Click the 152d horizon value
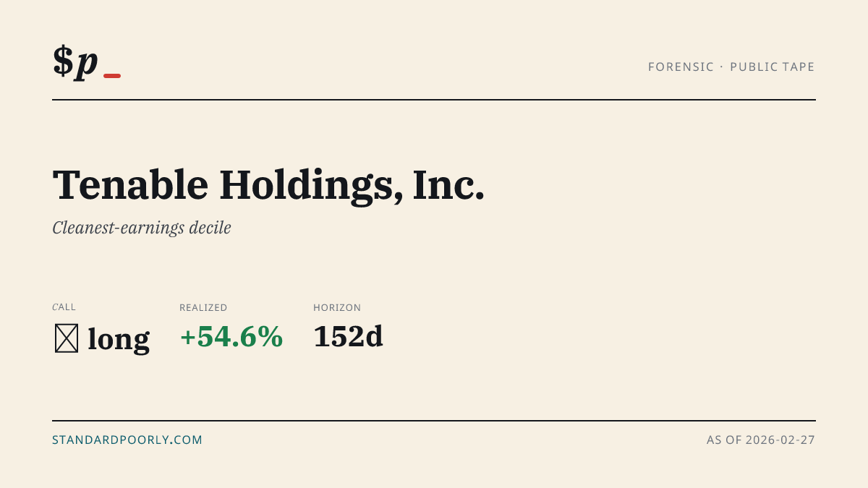The height and width of the screenshot is (488, 868). (x=348, y=337)
